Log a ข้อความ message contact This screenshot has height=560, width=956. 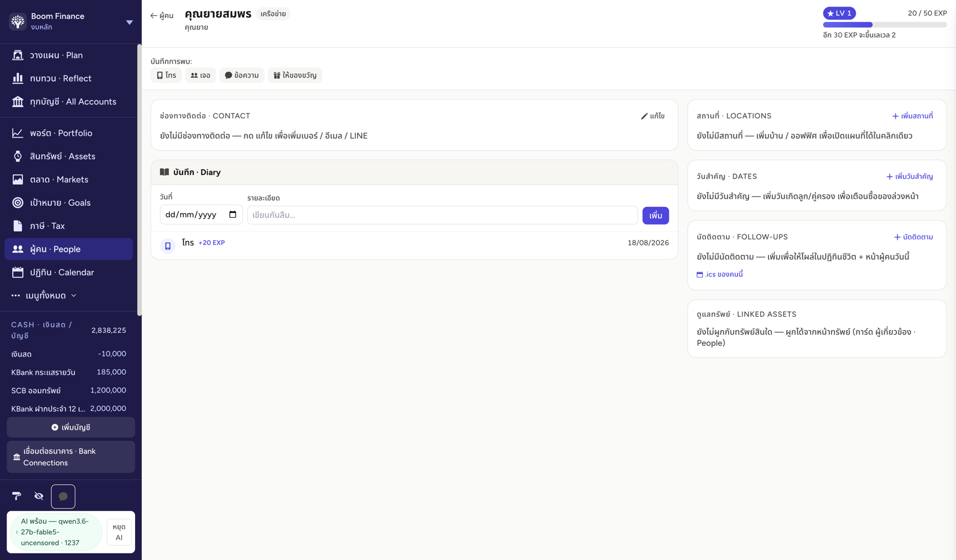[242, 75]
